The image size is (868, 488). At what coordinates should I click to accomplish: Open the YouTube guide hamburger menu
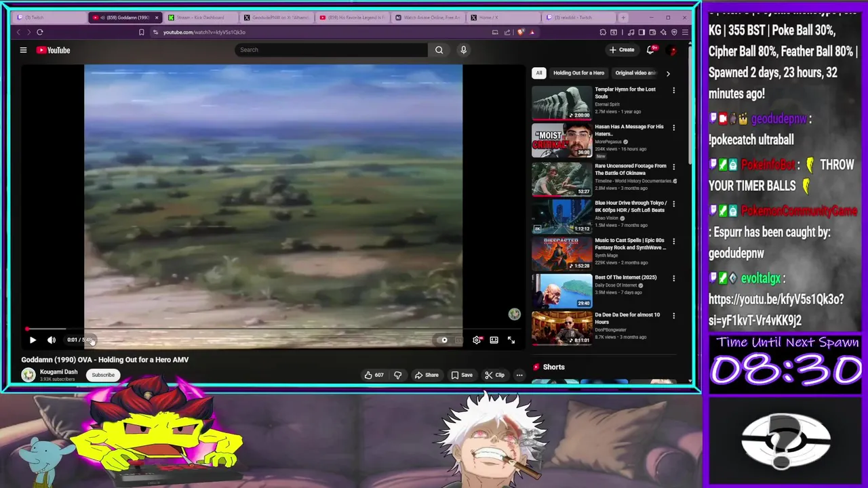[x=23, y=49]
